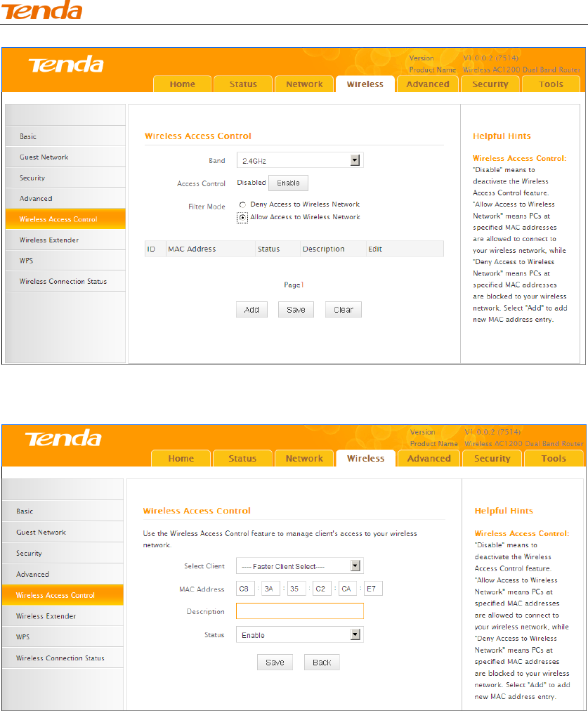This screenshot has width=588, height=711.
Task: Click MAC Address column header in table
Action: [210, 249]
